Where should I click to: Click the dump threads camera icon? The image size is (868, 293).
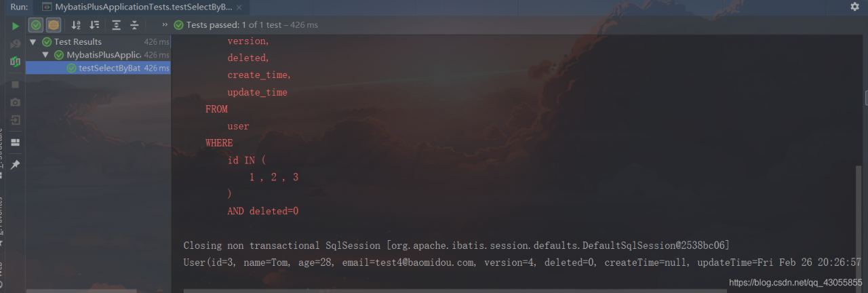(15, 102)
